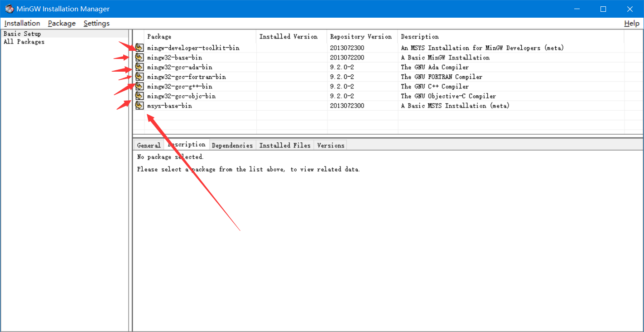Click Installed Version column header

[x=292, y=36]
